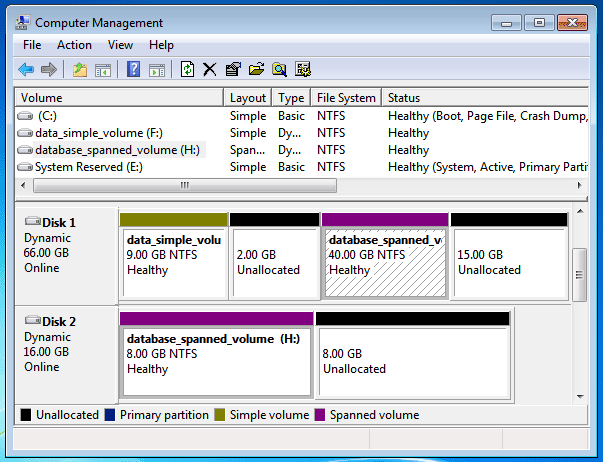Viewport: 603px width, 462px height.
Task: Click the purple Spanned volume legend swatch
Action: 320,415
